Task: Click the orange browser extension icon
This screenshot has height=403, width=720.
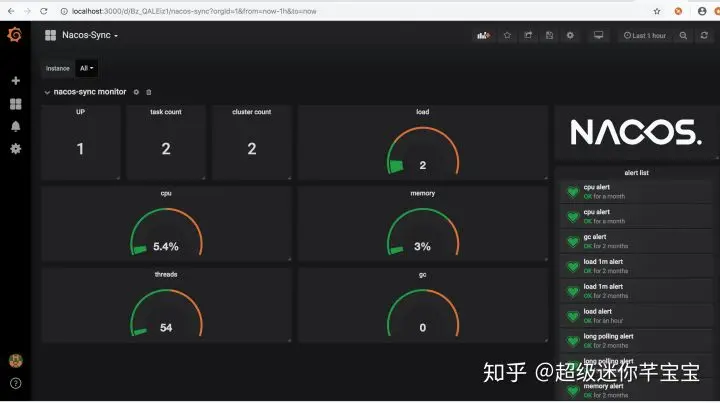Action: (x=678, y=11)
